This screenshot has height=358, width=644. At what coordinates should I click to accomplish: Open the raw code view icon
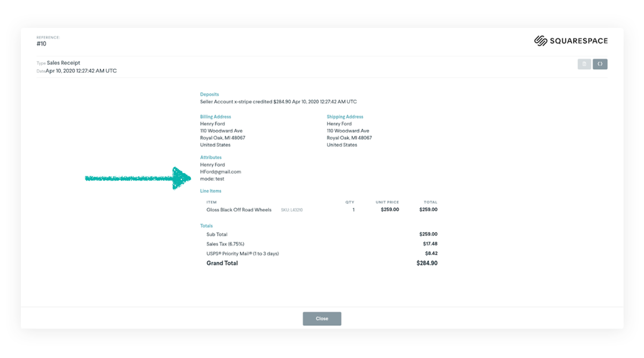(600, 64)
